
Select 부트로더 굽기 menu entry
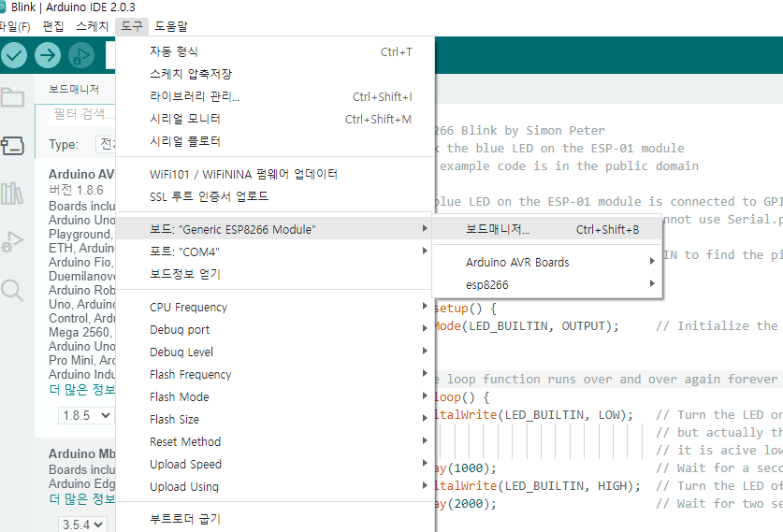pyautogui.click(x=275, y=519)
